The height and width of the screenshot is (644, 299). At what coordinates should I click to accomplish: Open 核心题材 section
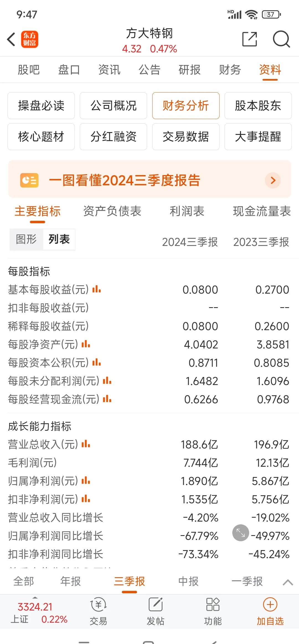(41, 137)
